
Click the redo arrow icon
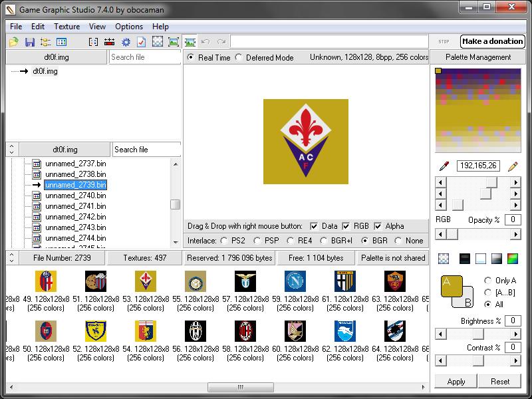(221, 41)
